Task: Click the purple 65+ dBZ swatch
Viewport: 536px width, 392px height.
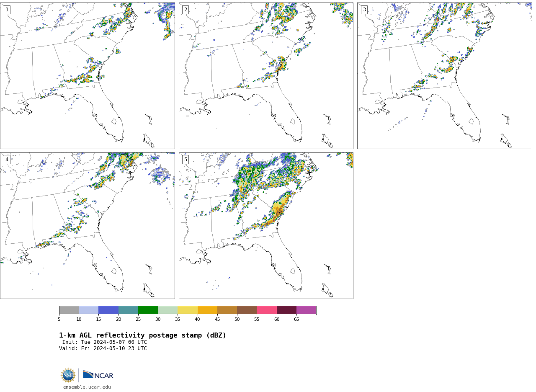Action: point(306,310)
